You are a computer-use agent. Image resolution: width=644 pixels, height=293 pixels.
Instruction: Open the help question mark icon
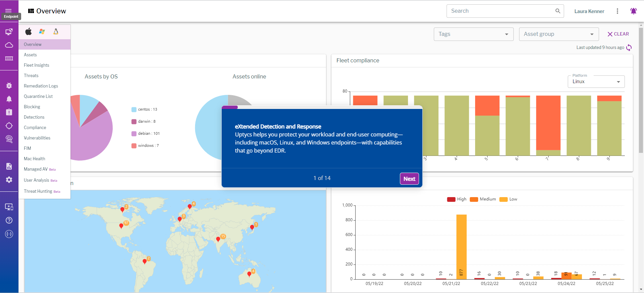[x=9, y=220]
